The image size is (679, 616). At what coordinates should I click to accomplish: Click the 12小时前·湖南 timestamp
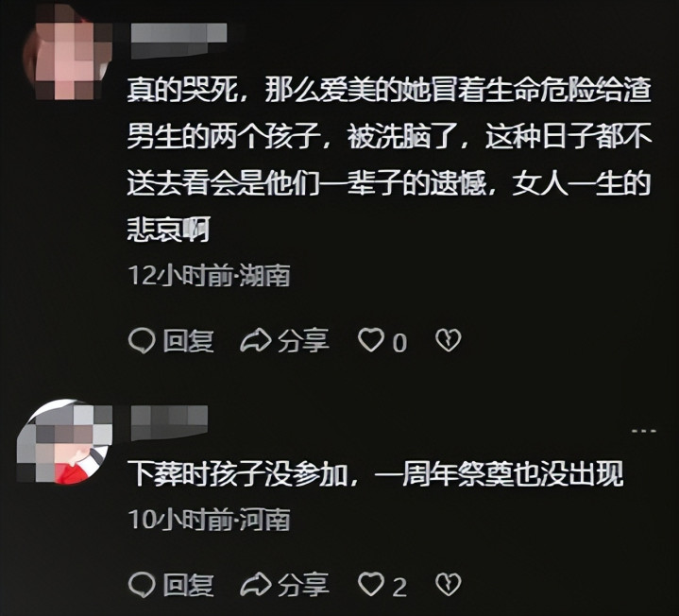pos(209,275)
